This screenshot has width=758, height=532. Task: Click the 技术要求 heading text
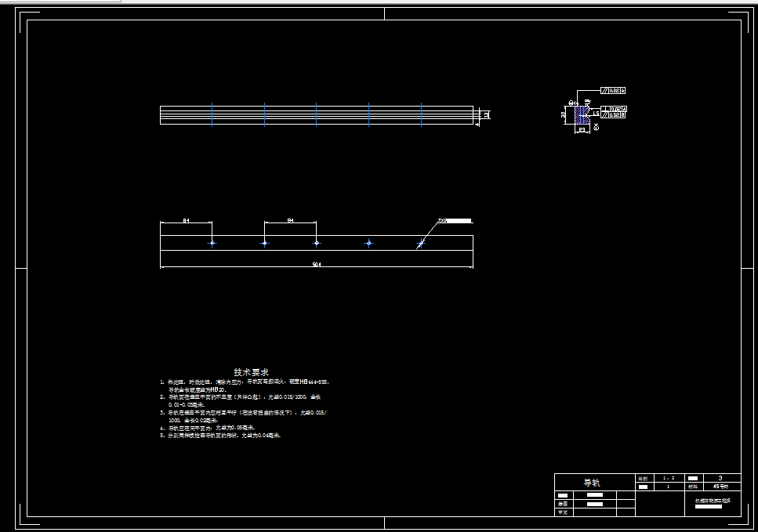tap(251, 372)
